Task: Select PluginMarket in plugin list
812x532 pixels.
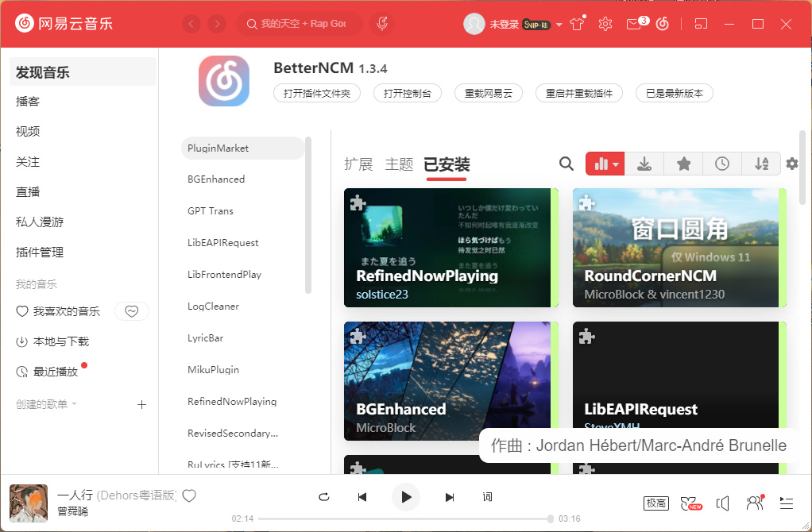Action: [x=242, y=148]
